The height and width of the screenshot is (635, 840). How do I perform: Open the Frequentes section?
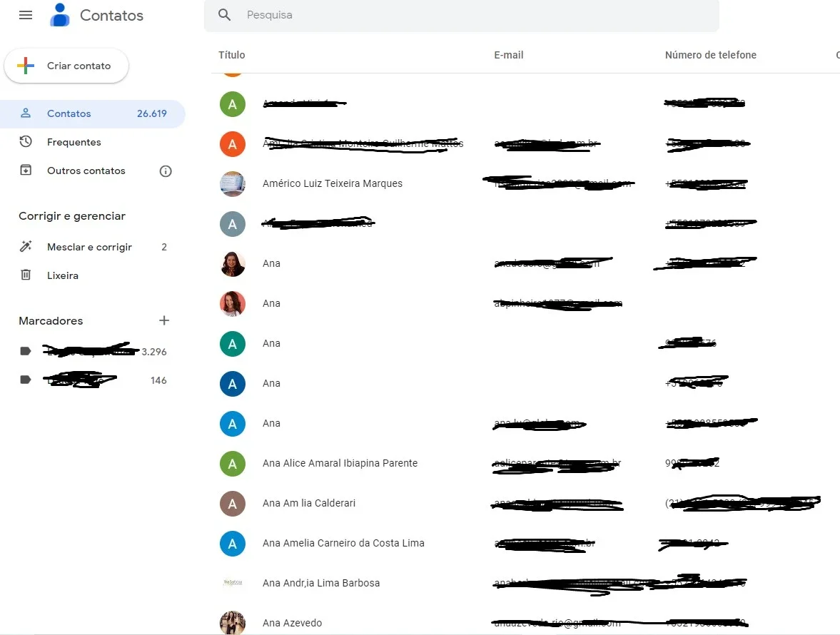tap(74, 142)
